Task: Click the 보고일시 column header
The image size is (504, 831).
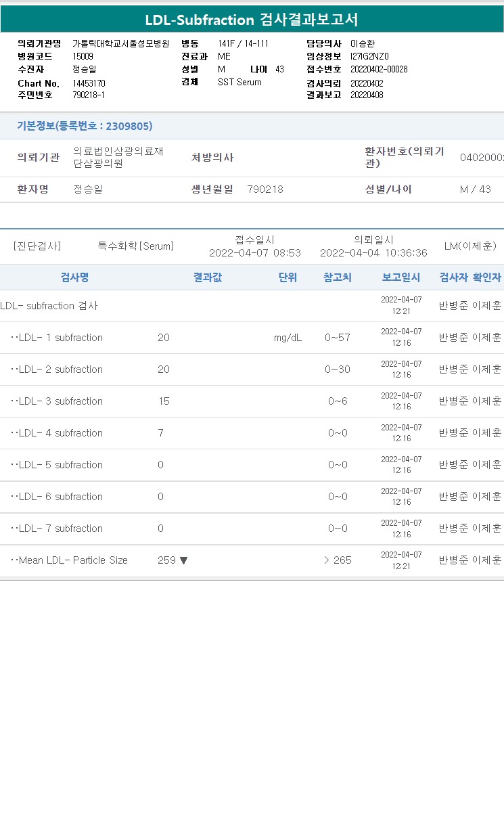Action: (401, 277)
